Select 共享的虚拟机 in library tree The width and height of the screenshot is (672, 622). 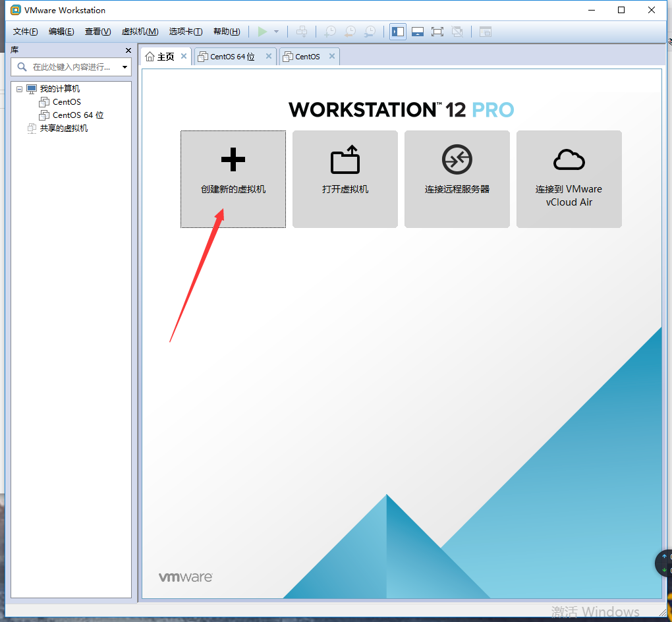[64, 128]
